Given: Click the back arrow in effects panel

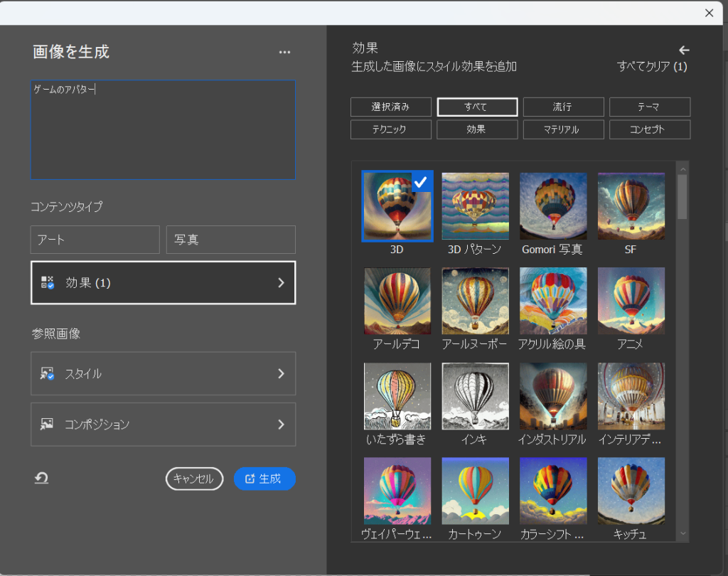Looking at the screenshot, I should coord(684,50).
